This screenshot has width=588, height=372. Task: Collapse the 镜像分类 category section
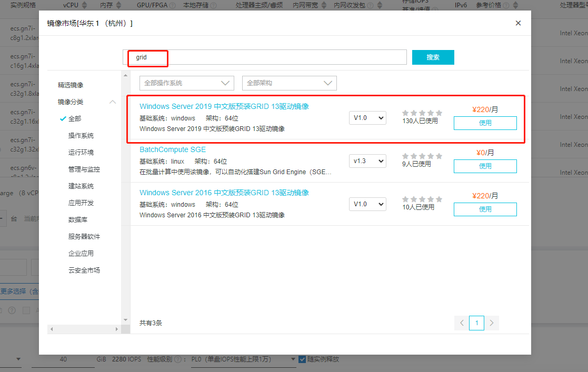113,102
